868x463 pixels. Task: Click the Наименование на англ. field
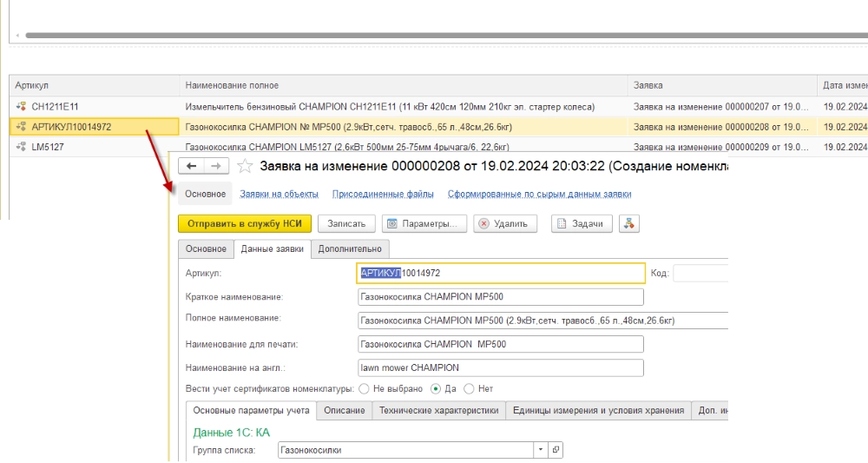pos(501,367)
